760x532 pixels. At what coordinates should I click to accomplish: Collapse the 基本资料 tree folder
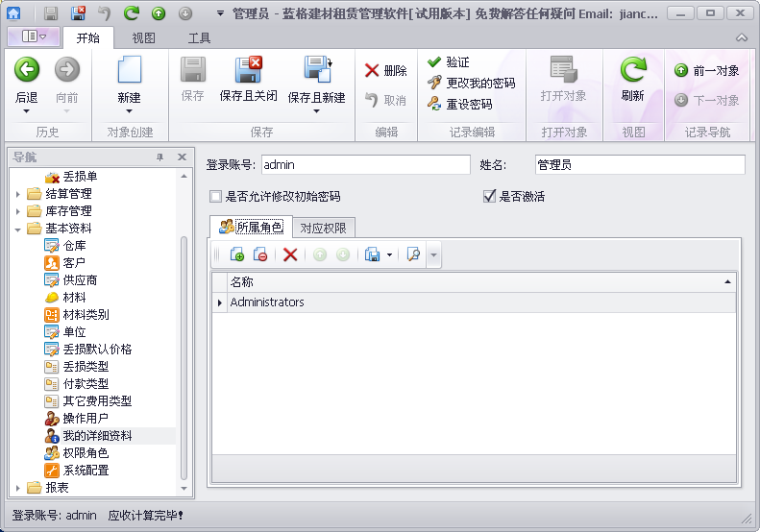pyautogui.click(x=18, y=229)
